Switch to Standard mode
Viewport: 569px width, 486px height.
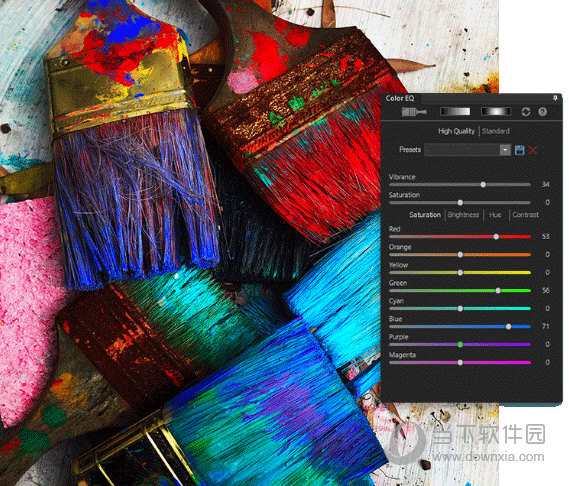(x=496, y=131)
